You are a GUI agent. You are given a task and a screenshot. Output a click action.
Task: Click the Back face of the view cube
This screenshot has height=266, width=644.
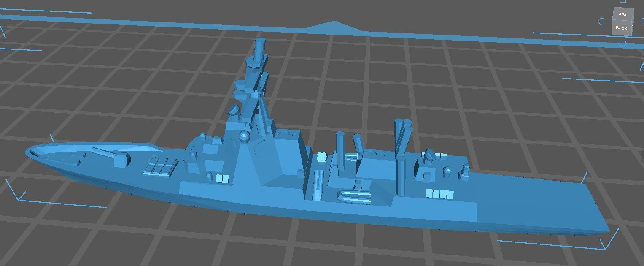pyautogui.click(x=621, y=28)
